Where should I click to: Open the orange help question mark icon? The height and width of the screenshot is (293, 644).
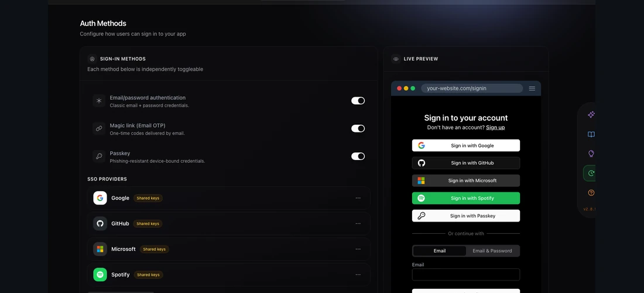click(x=591, y=193)
